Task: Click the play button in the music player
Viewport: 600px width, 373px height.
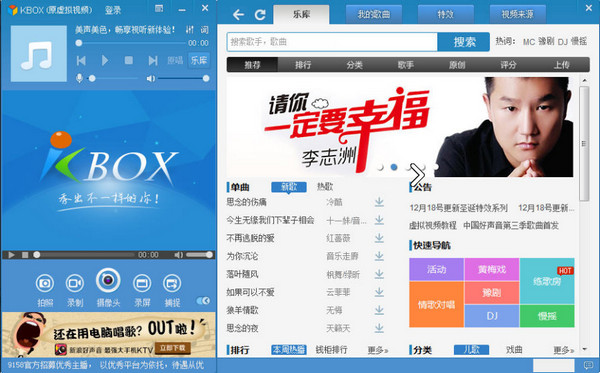Action: click(x=105, y=60)
